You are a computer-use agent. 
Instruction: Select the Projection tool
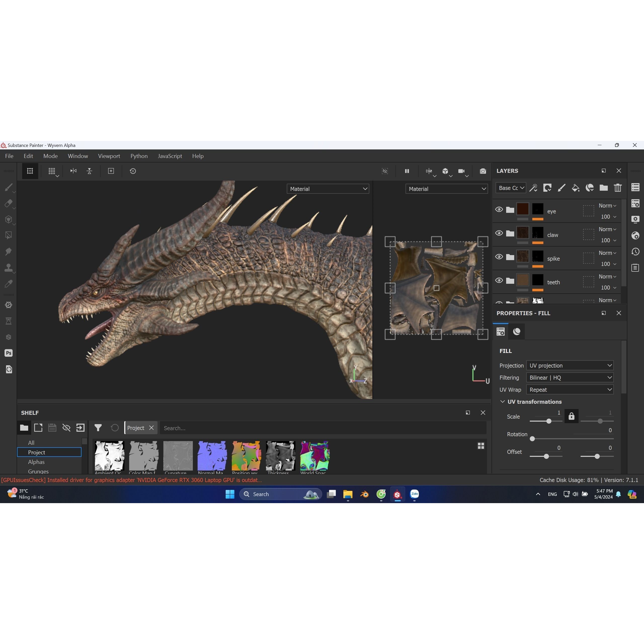tap(9, 219)
